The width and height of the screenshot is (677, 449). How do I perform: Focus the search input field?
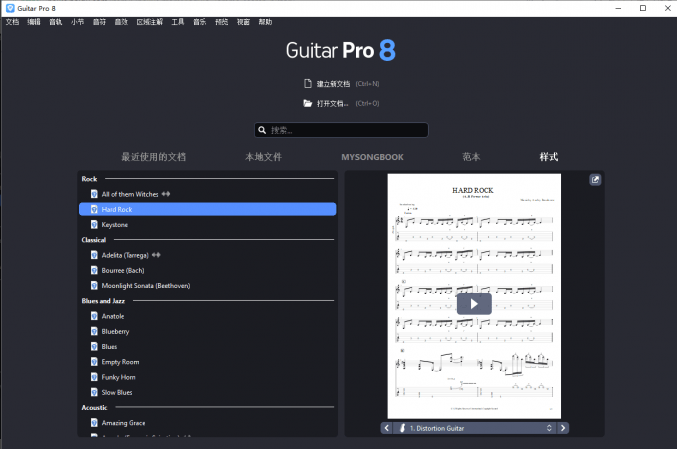(x=341, y=130)
